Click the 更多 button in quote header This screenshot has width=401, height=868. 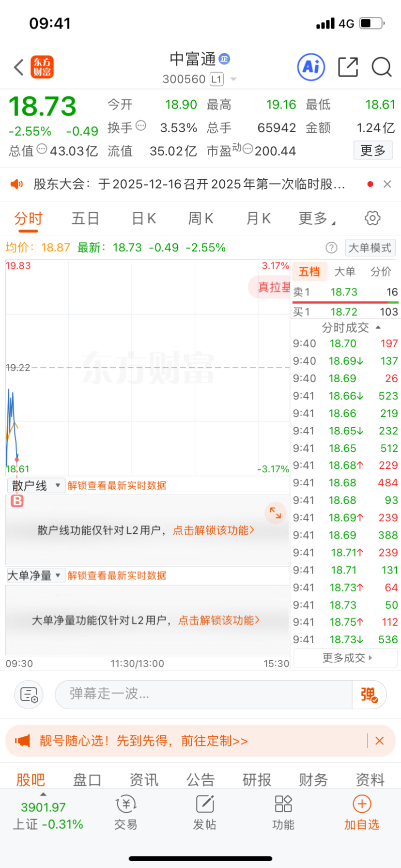(373, 150)
